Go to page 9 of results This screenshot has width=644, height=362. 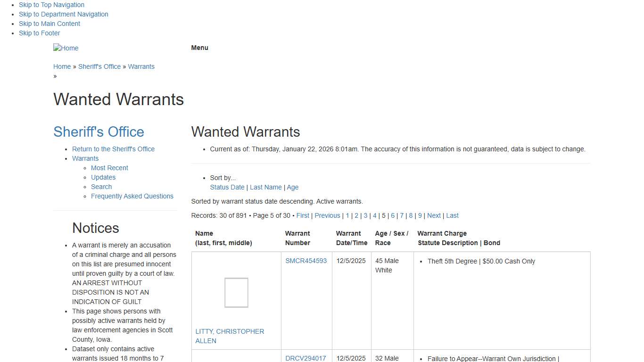420,215
